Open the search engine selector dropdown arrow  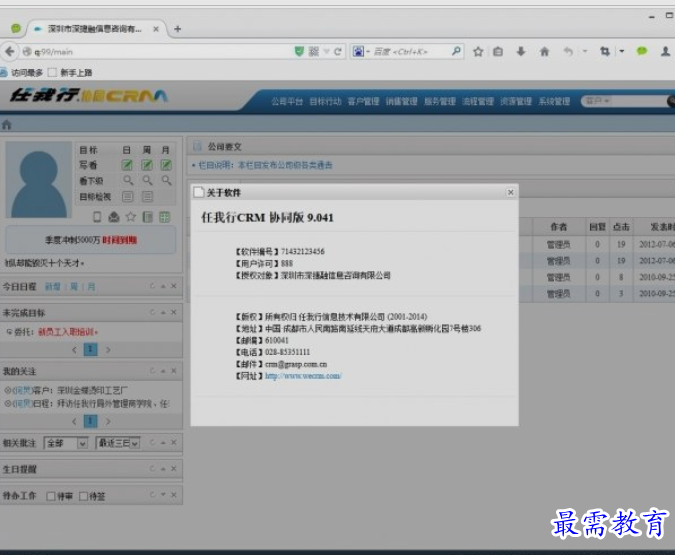[368, 52]
